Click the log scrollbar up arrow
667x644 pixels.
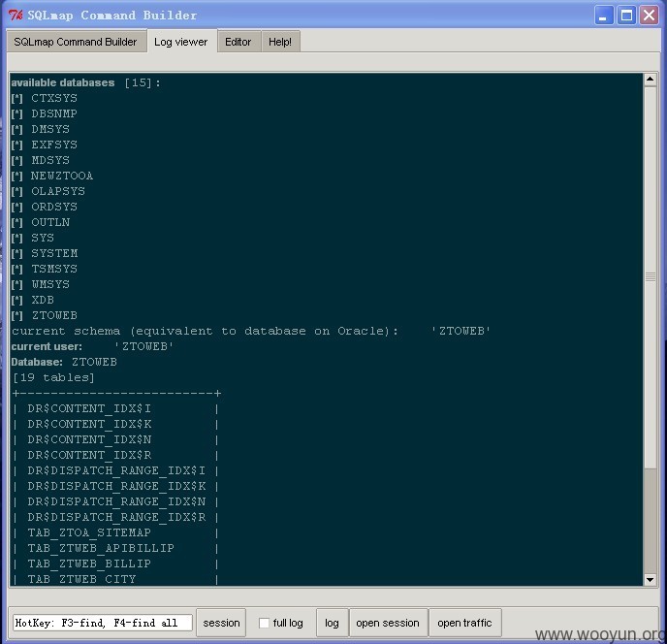(x=650, y=80)
